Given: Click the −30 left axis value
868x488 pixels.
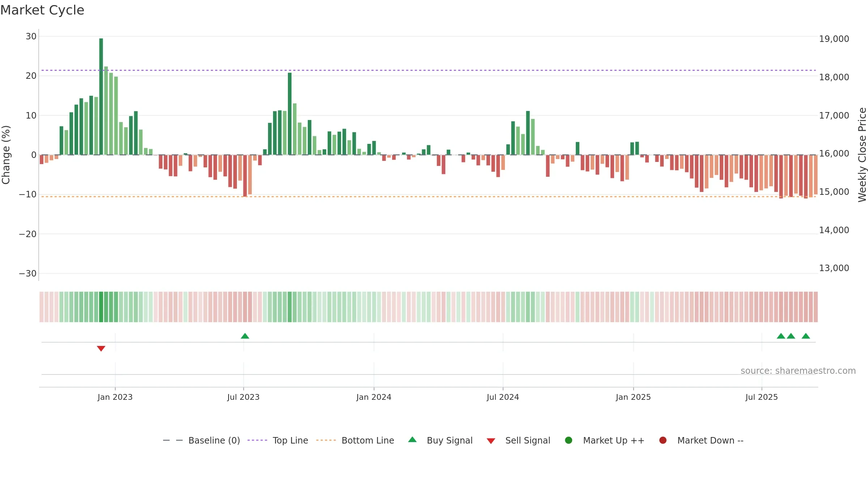Looking at the screenshot, I should (28, 274).
